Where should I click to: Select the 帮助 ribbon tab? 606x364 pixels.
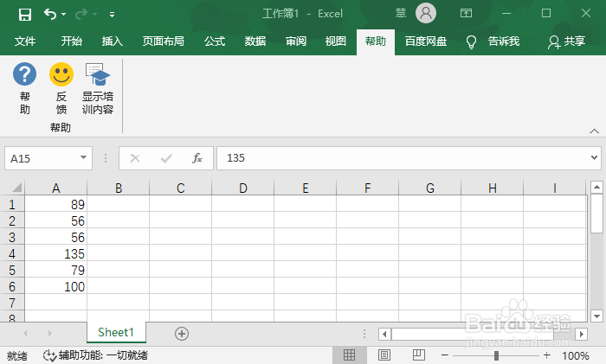[x=375, y=42]
